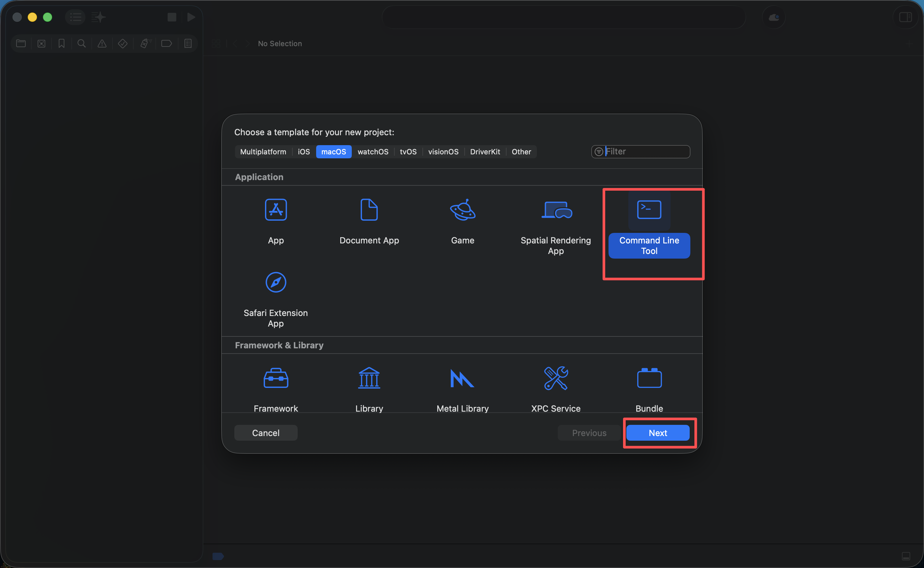Select the App template icon
This screenshot has height=568, width=924.
coord(276,210)
